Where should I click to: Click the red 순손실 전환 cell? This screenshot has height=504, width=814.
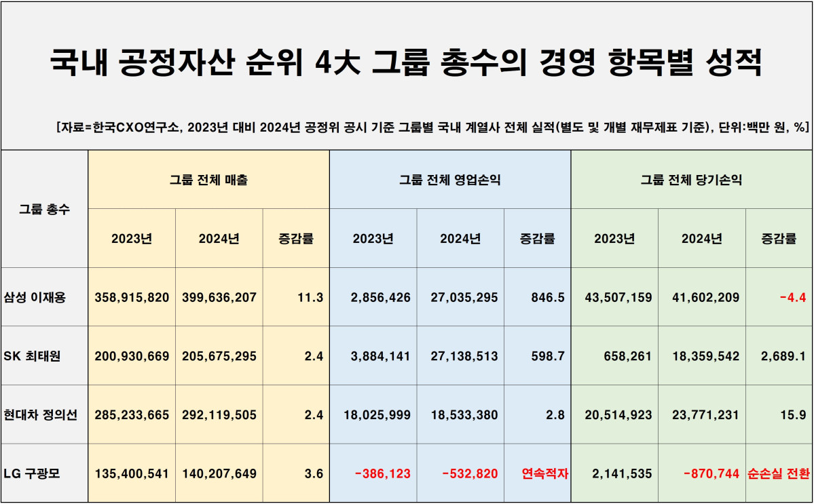[x=778, y=473]
